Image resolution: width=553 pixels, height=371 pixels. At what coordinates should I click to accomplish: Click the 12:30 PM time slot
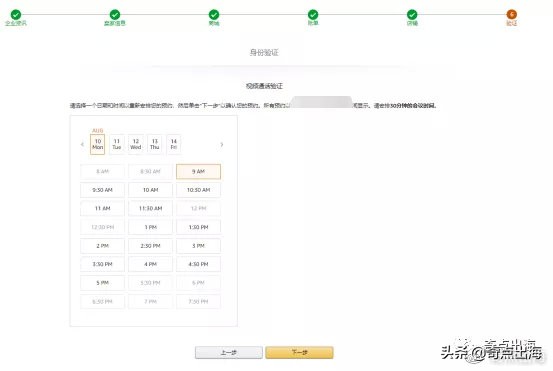point(103,227)
